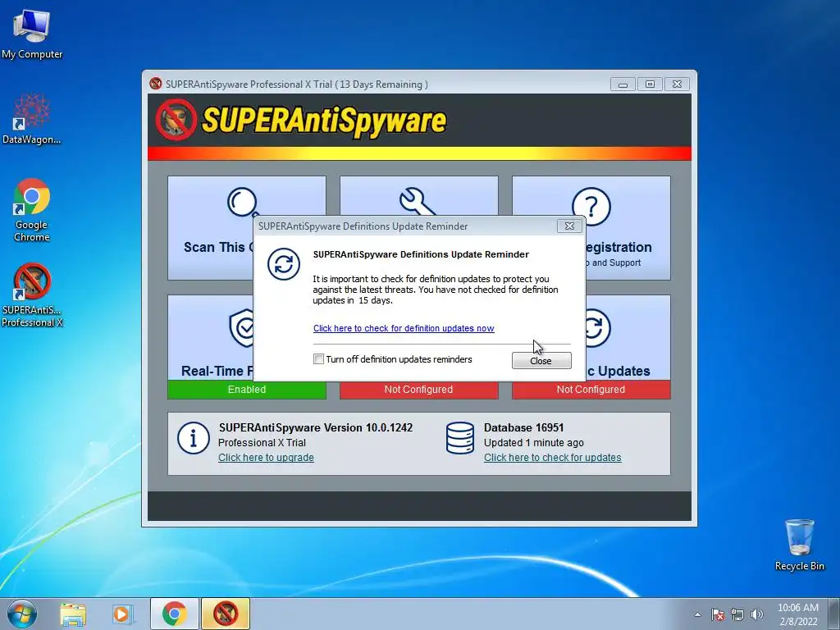Minimize the SUPERAntiSpyware main window
Image resolution: width=840 pixels, height=630 pixels.
[623, 84]
